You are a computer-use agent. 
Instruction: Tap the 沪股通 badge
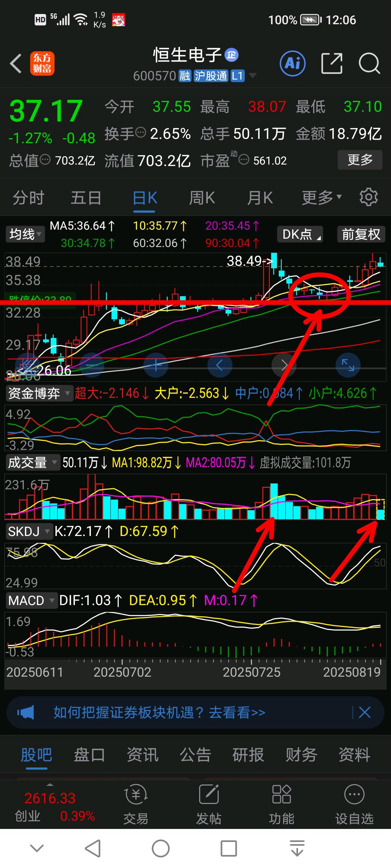pos(211,76)
